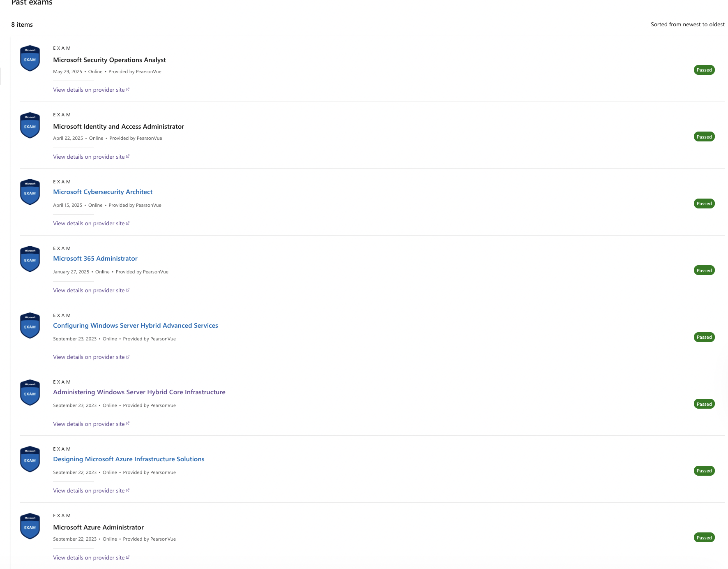Open Configuring Windows Server Hybrid Advanced Services

(x=136, y=326)
